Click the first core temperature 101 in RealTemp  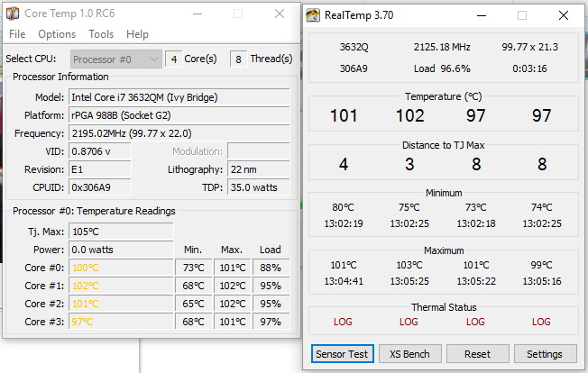point(344,115)
